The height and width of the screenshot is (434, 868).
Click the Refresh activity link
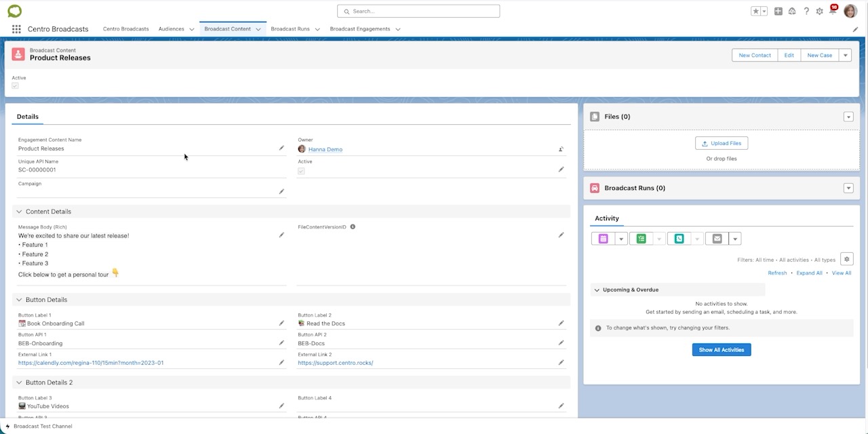(x=777, y=273)
